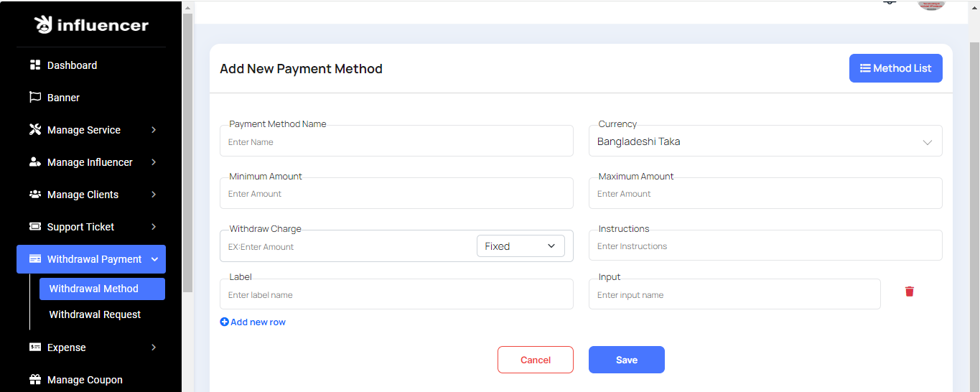Image resolution: width=980 pixels, height=392 pixels.
Task: Click the Add new row link
Action: pyautogui.click(x=253, y=322)
